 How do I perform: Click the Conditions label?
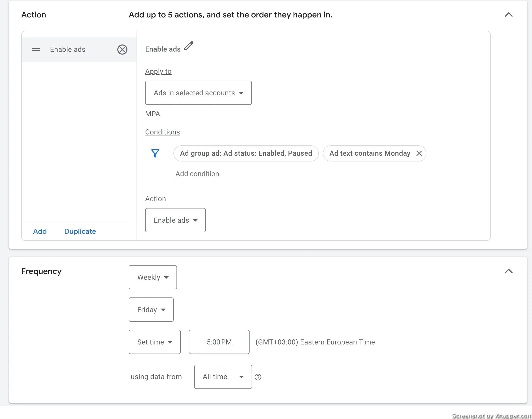162,132
